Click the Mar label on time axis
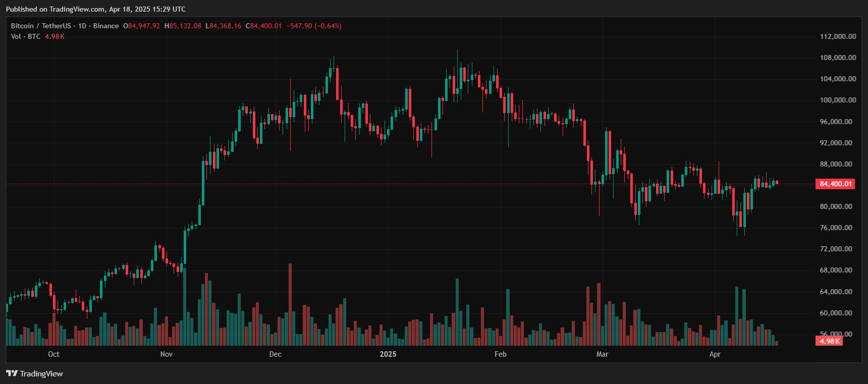The image size is (868, 384). point(602,354)
